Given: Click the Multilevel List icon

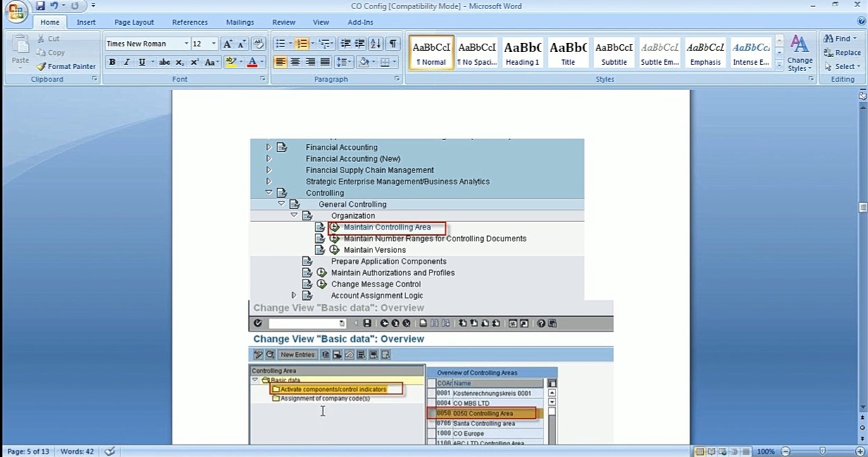Looking at the screenshot, I should [323, 44].
